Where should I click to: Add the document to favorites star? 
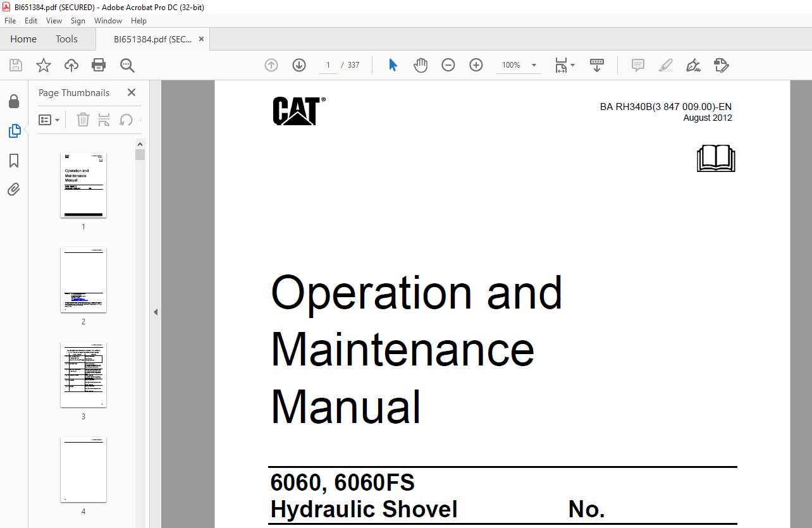click(44, 65)
